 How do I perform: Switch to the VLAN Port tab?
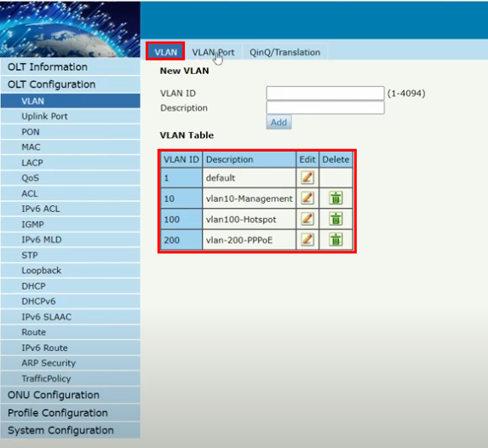tap(213, 52)
